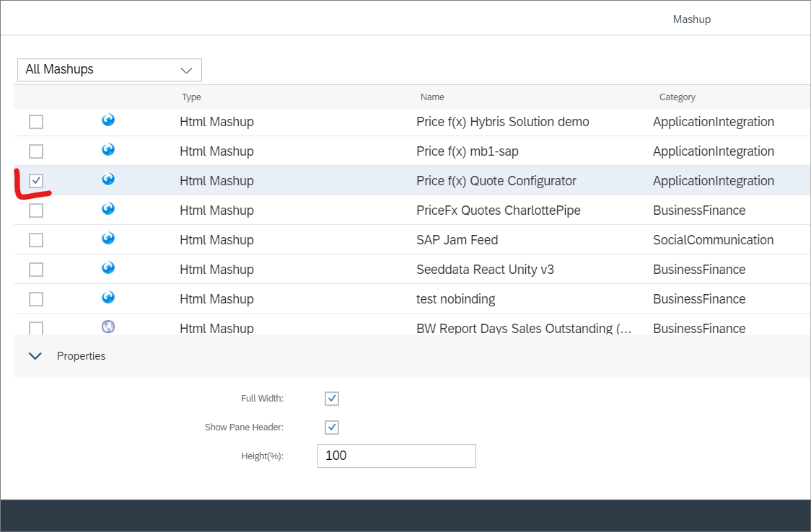Click the globe icon for test nobinding
Screen dimensions: 811x532
(108, 298)
